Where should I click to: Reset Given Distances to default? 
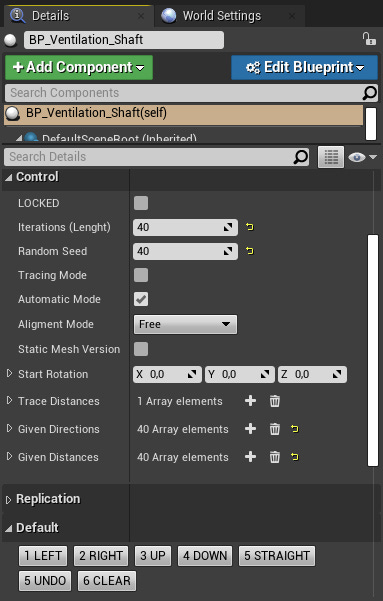[294, 456]
